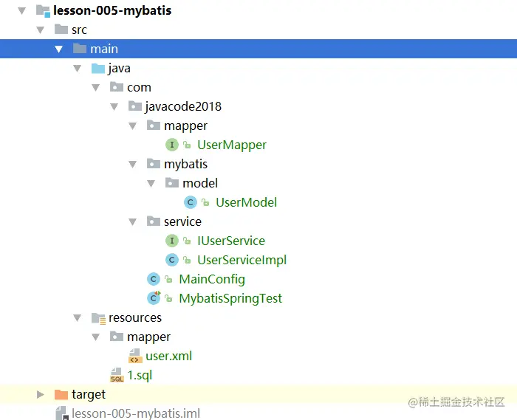Click the mapper package icon under javacode2018
The width and height of the screenshot is (517, 420).
coord(154,125)
